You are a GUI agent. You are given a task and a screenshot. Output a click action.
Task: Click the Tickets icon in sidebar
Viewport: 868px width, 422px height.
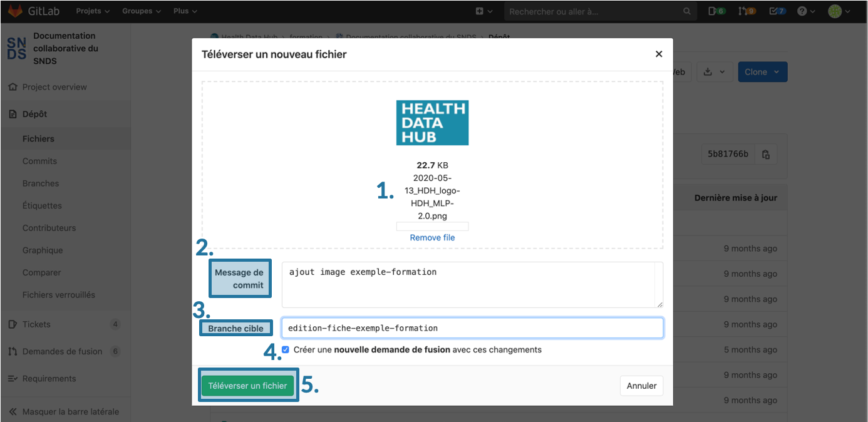pos(13,324)
